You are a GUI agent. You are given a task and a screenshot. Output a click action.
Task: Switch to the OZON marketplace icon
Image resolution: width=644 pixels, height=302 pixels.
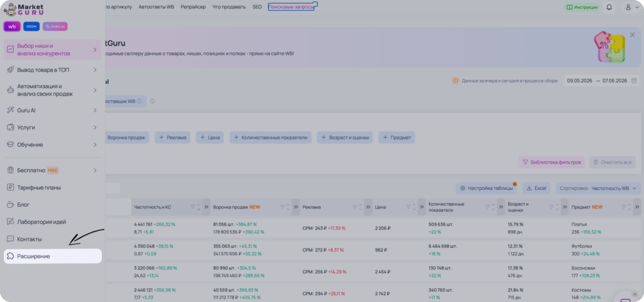pyautogui.click(x=31, y=26)
